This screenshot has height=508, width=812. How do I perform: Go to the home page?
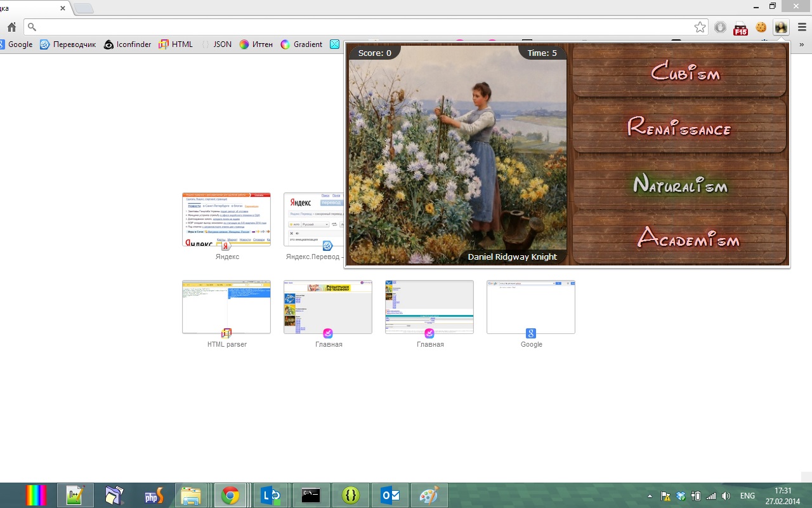[x=11, y=27]
